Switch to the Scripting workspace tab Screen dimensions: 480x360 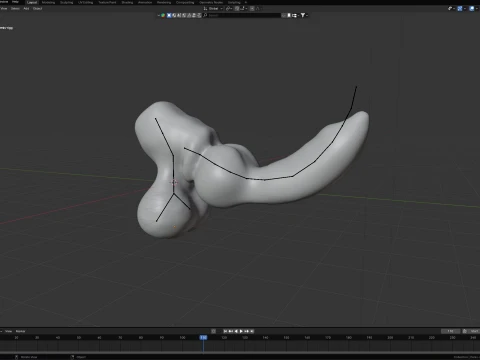pyautogui.click(x=234, y=2)
